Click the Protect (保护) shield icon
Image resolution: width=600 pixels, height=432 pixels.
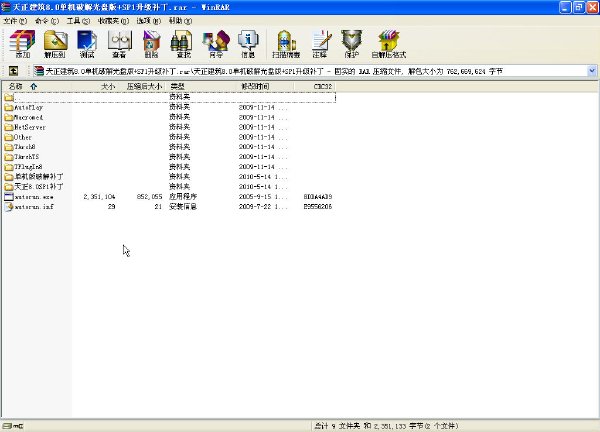[352, 44]
